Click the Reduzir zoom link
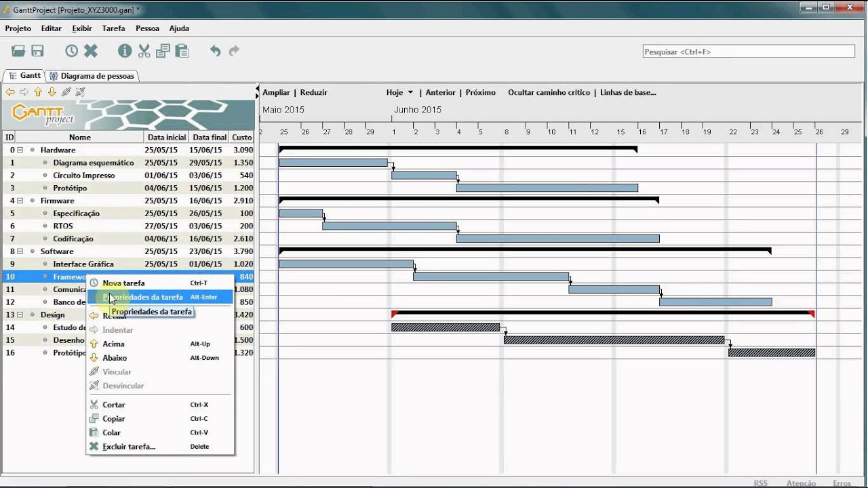868x488 pixels. [313, 93]
